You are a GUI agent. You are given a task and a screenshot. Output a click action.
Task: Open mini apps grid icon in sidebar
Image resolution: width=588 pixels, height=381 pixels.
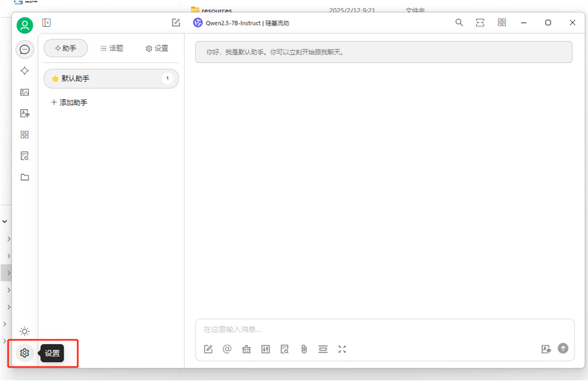point(24,135)
